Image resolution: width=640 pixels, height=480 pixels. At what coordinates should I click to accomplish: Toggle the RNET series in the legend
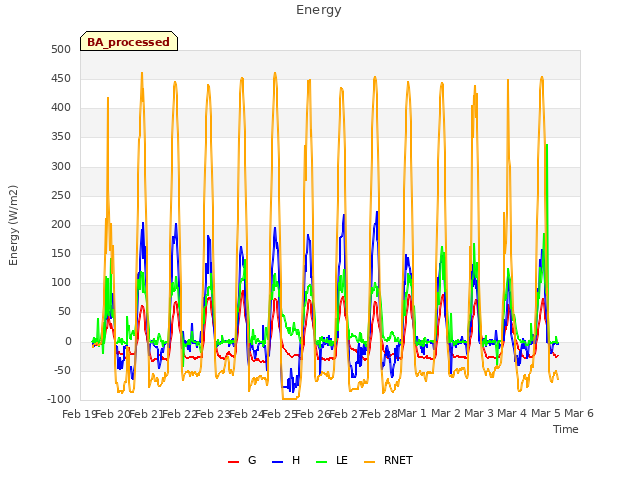click(x=388, y=461)
